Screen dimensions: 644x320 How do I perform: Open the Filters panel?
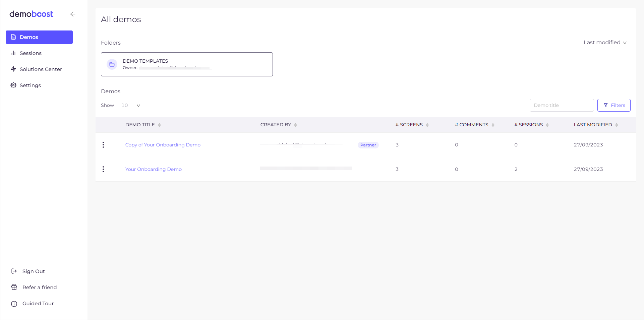pos(614,105)
